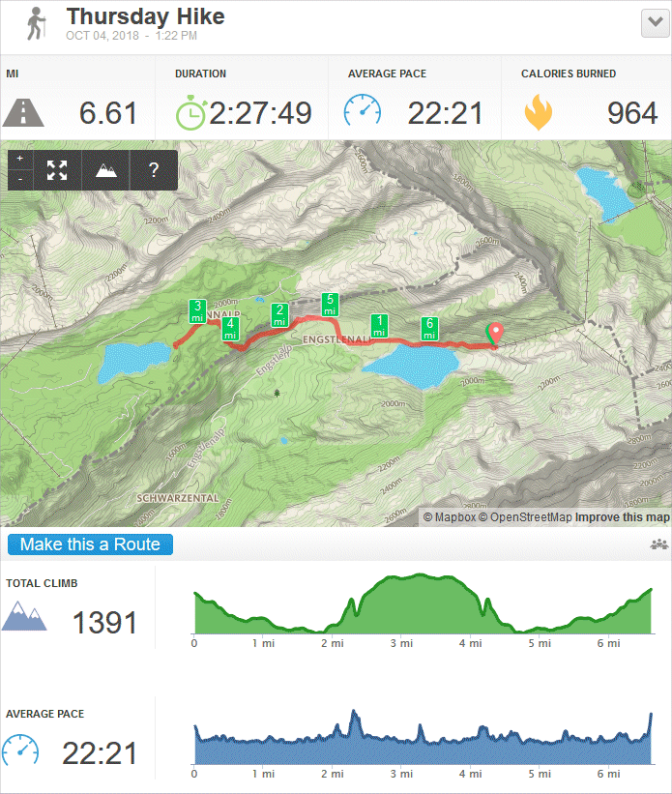
Task: Select the 5 mi marker on map
Action: point(330,305)
